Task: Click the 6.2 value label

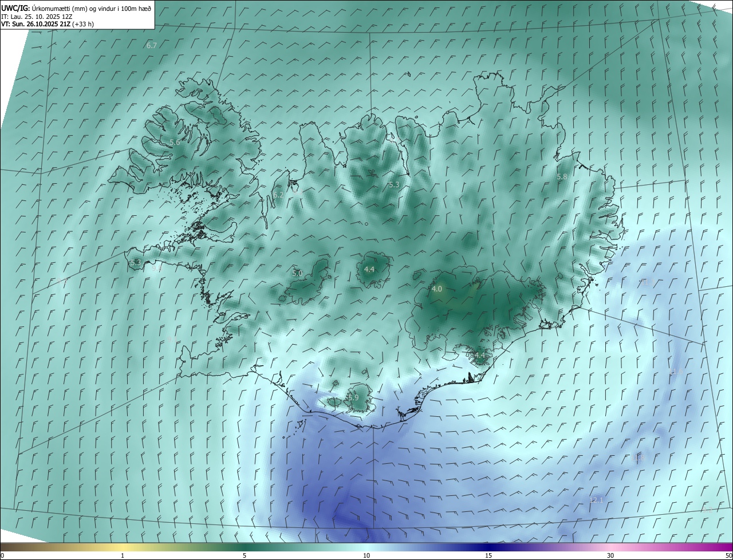Action: tap(278, 195)
